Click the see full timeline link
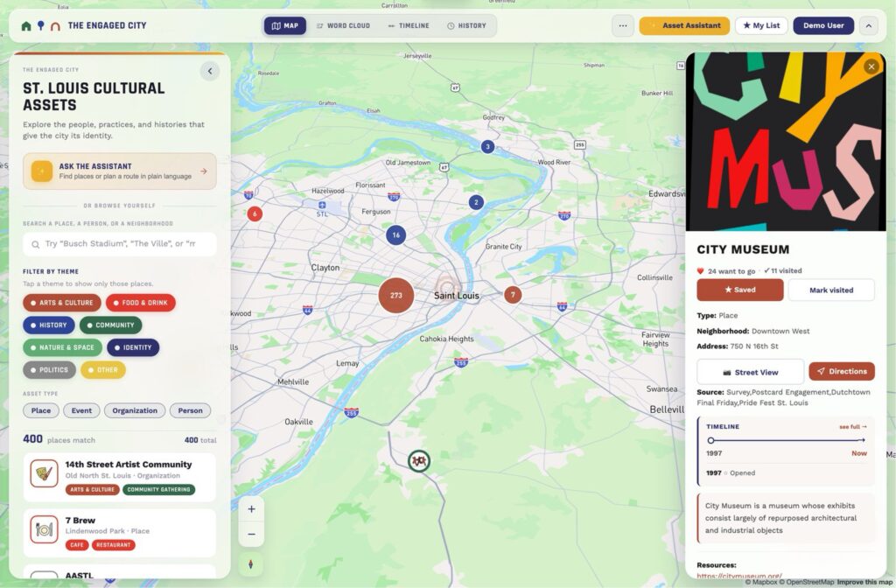The image size is (896, 588). (x=853, y=427)
